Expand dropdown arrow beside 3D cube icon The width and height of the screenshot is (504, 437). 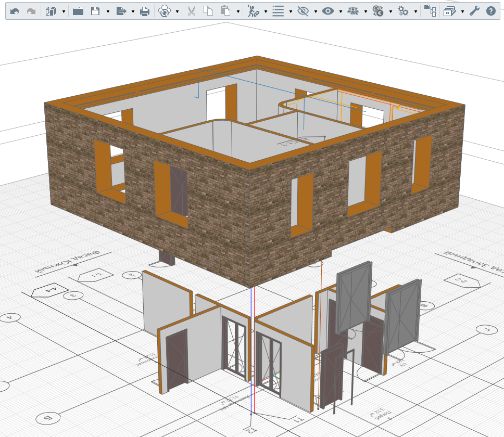coord(64,12)
